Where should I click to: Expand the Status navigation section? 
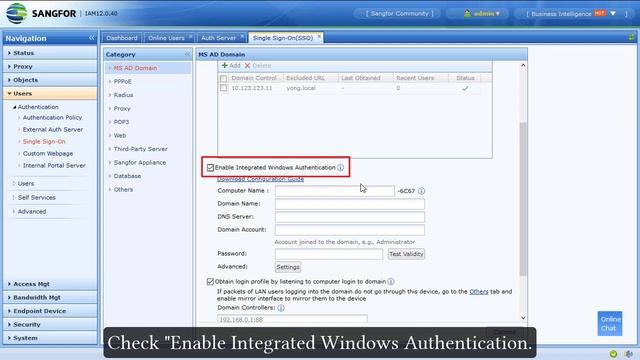[x=50, y=53]
